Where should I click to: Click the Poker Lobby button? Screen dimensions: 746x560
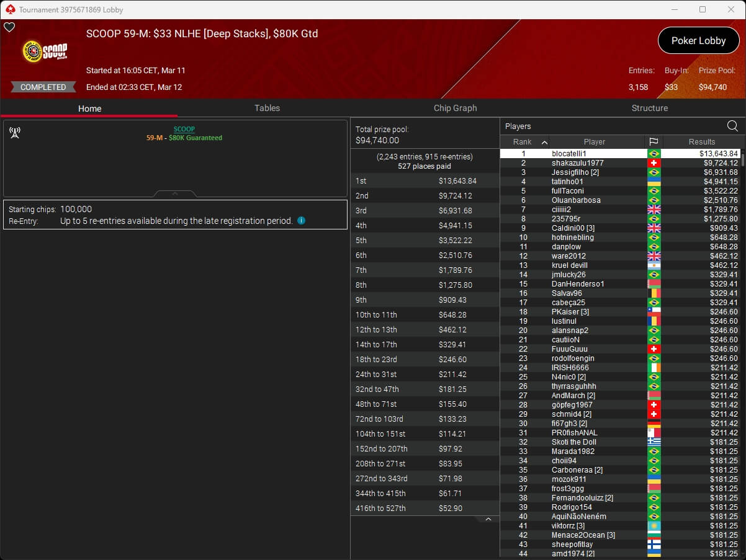click(698, 41)
